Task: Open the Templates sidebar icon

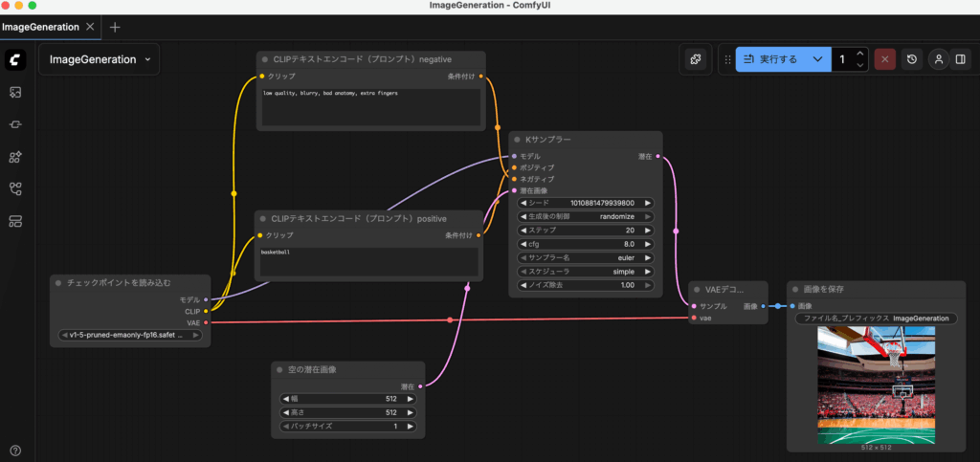Action: tap(15, 222)
